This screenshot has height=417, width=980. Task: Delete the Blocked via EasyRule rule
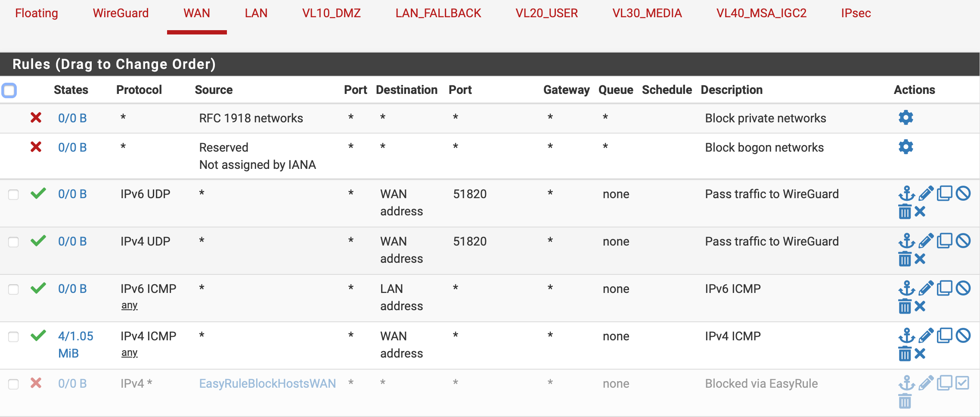tap(905, 401)
